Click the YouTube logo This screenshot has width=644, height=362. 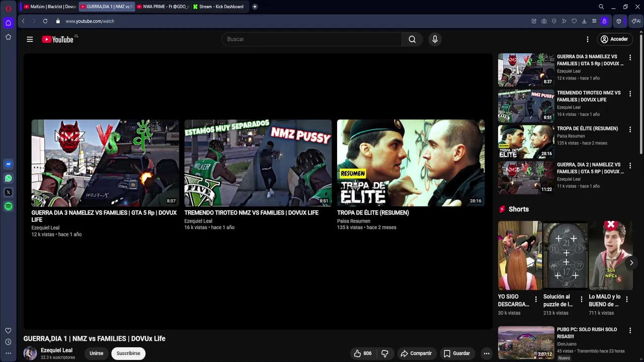58,39
